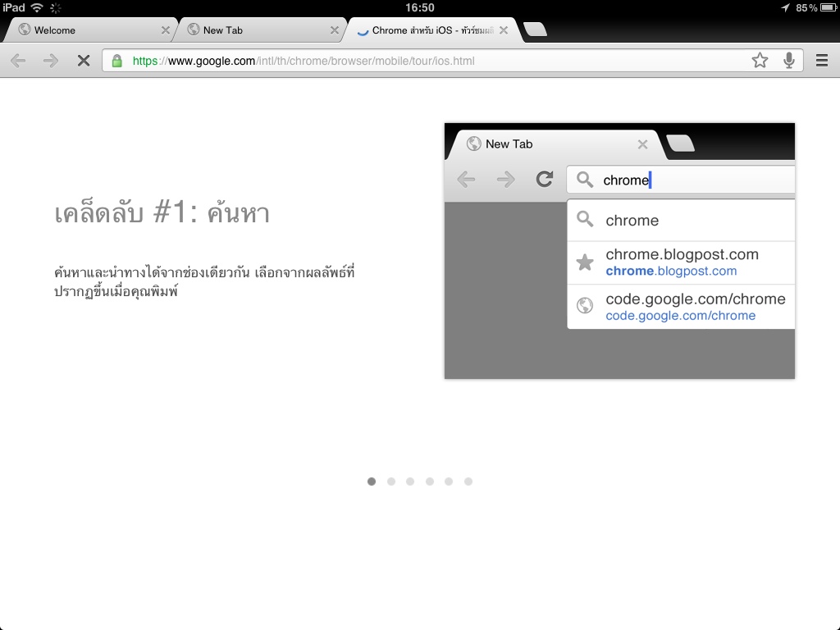The width and height of the screenshot is (840, 630).
Task: Go to the second tour page dot
Action: click(x=391, y=482)
